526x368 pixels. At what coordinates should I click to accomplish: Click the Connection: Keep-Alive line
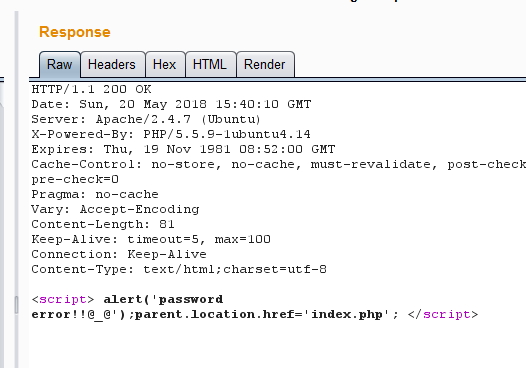[x=119, y=254]
